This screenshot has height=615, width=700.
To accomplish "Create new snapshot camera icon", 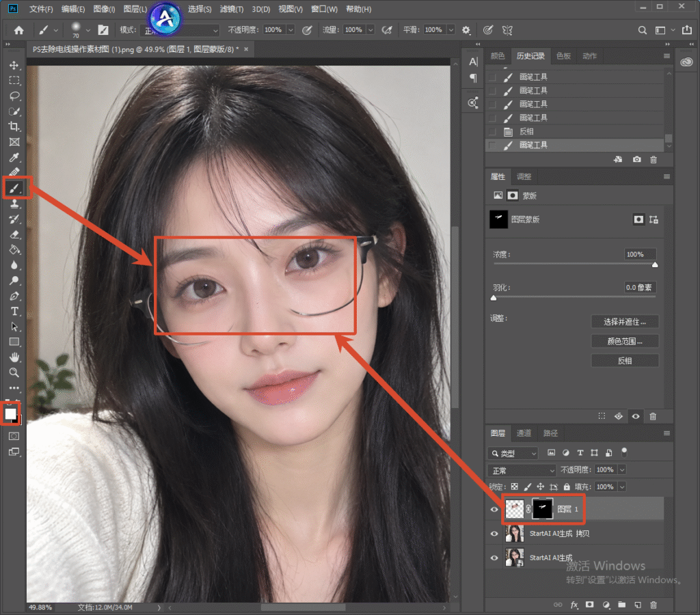I will 636,159.
